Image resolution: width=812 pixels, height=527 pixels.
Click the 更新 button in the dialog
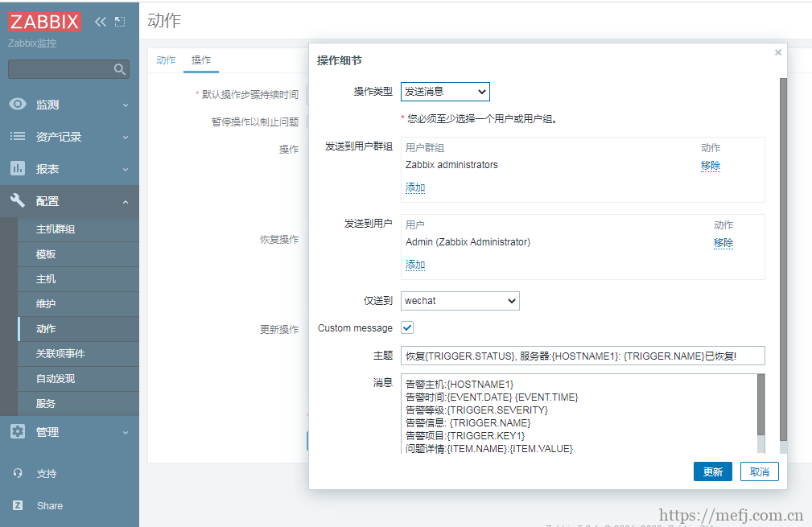[x=713, y=471]
